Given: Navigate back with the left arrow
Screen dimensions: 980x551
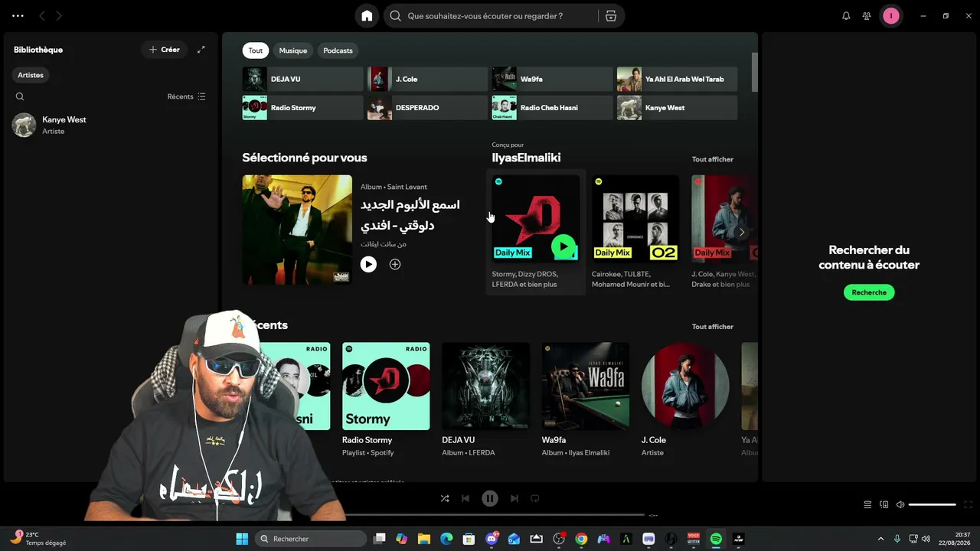Looking at the screenshot, I should point(42,16).
